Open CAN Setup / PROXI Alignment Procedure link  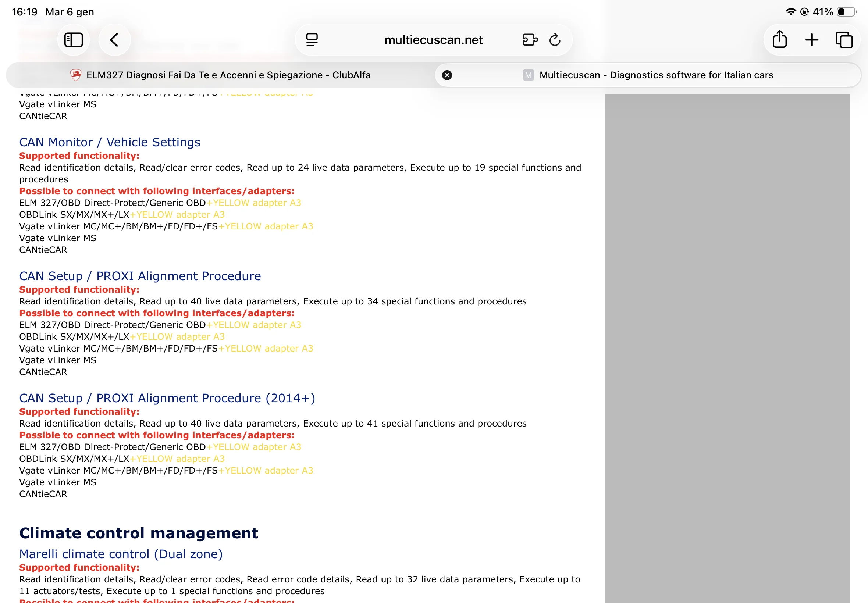click(140, 276)
